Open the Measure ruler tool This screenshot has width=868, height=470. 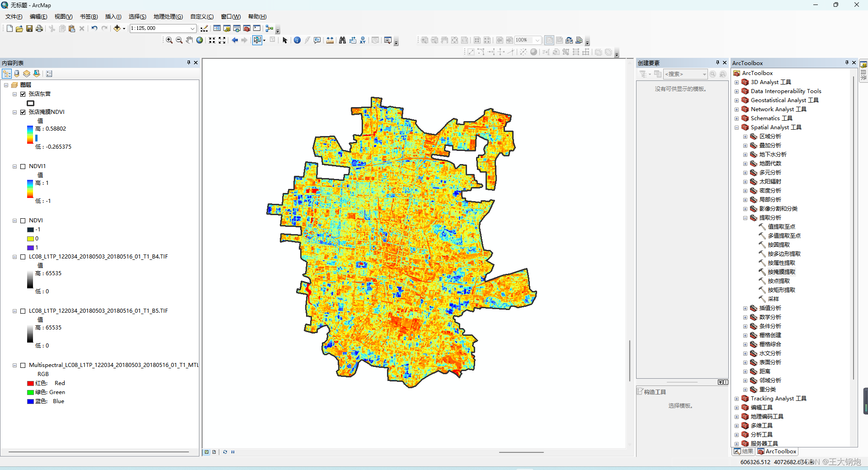(x=330, y=40)
